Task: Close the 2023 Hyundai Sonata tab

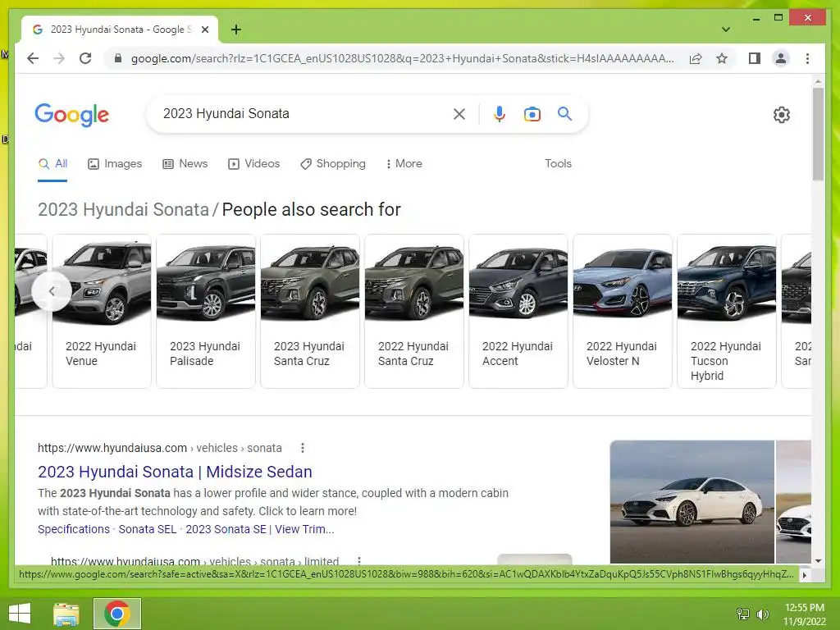Action: click(x=204, y=30)
